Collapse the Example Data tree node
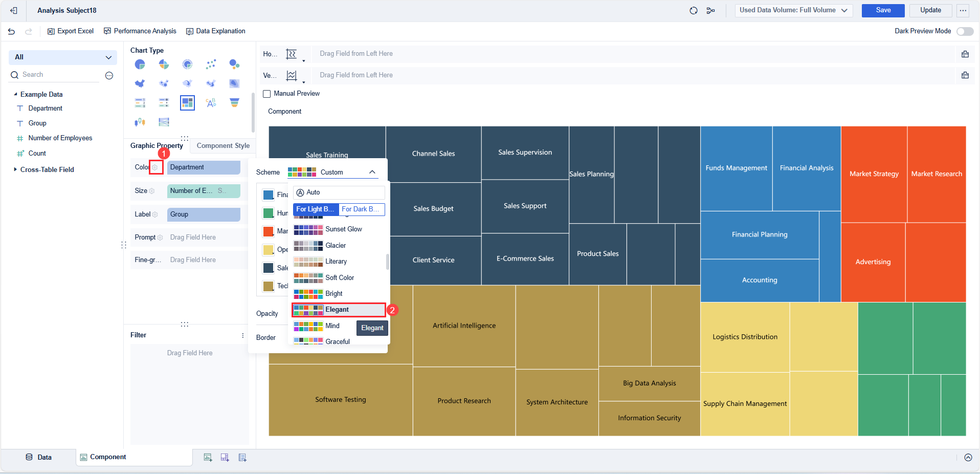Screen dimensions: 980x474 tap(15, 94)
